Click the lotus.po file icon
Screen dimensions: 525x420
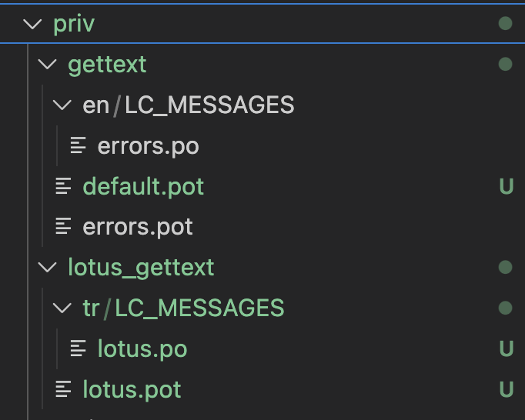tap(78, 349)
